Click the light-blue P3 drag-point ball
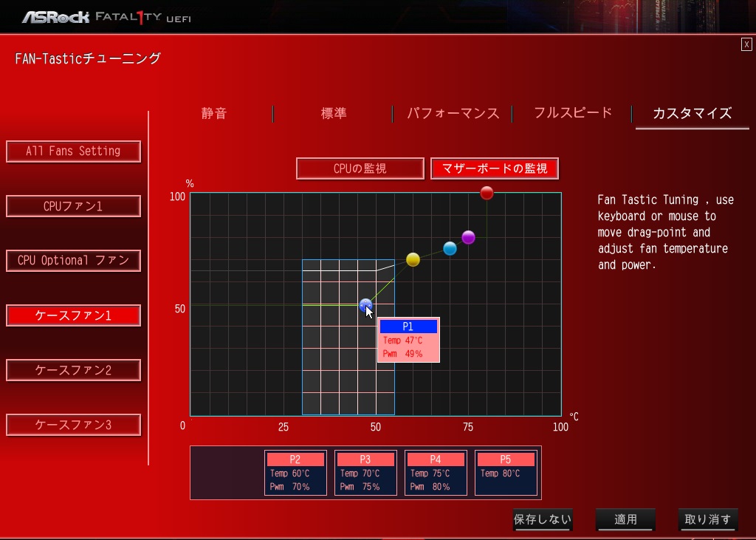The width and height of the screenshot is (756, 540). click(x=450, y=248)
